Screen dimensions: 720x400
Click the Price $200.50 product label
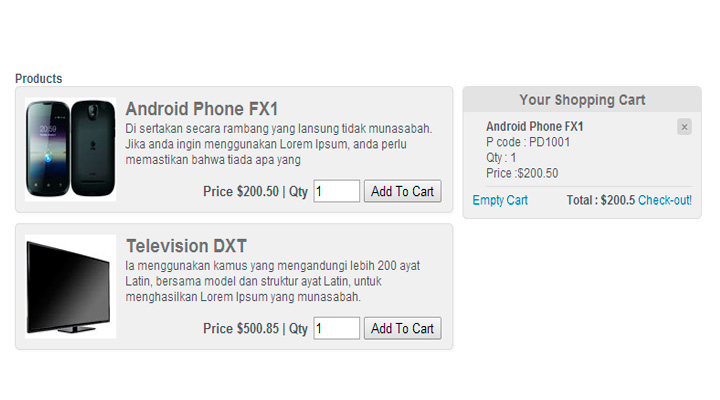pyautogui.click(x=241, y=191)
